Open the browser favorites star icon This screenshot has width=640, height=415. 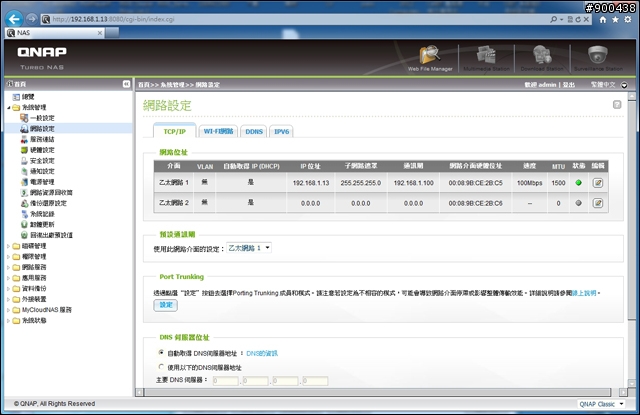(x=615, y=20)
